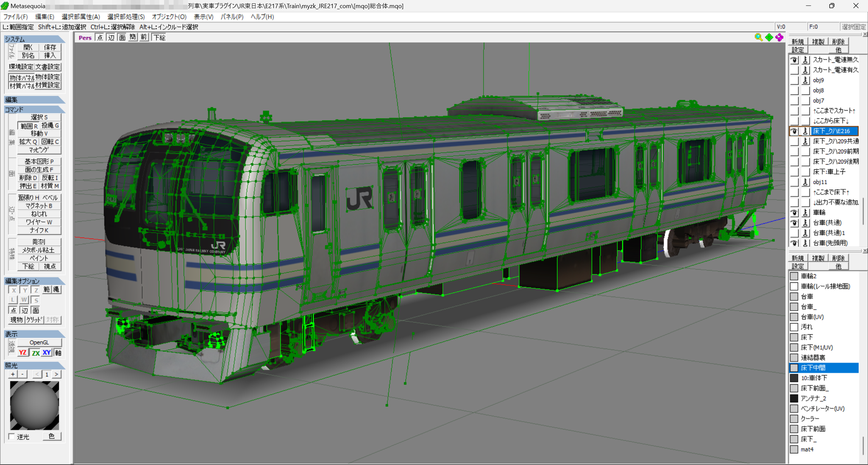The width and height of the screenshot is (868, 465).
Task: Click the green pan view icon
Action: [769, 37]
